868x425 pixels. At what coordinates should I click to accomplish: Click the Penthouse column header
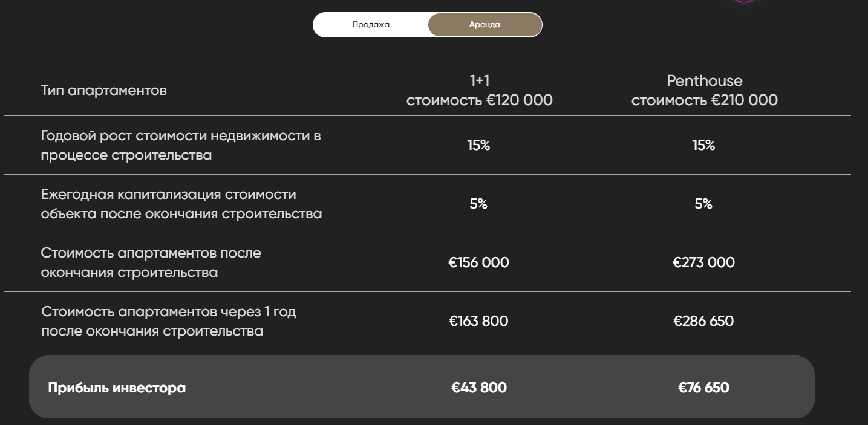coord(704,90)
